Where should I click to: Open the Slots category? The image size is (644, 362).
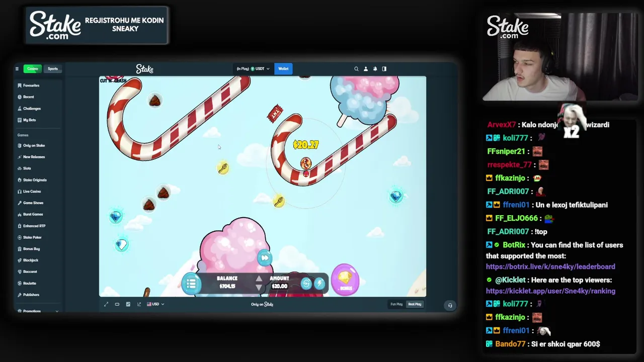pyautogui.click(x=27, y=168)
